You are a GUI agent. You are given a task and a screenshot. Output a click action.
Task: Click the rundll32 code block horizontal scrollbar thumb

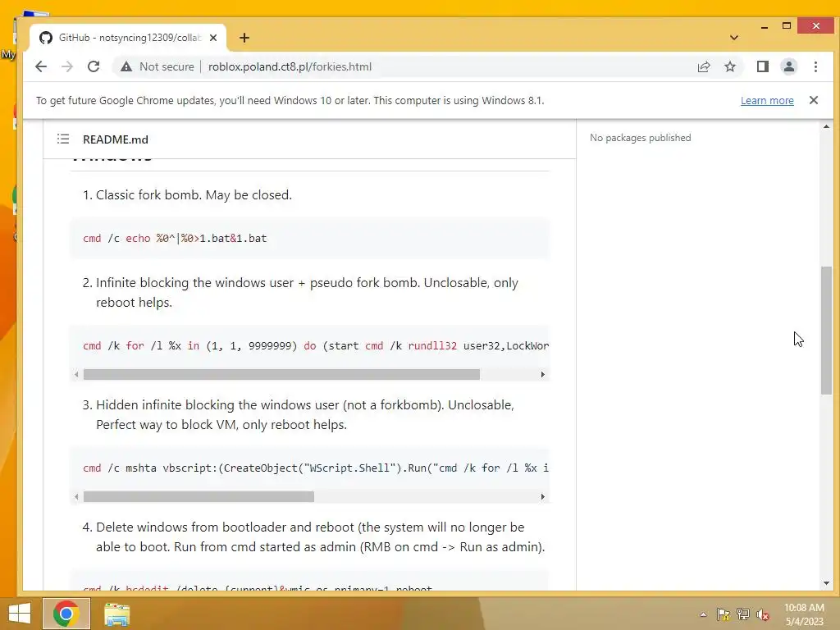click(x=281, y=374)
